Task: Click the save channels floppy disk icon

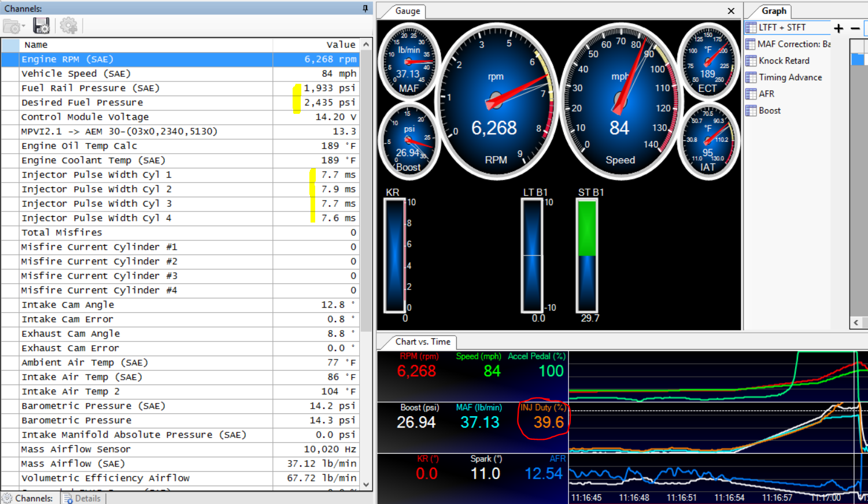Action: [x=41, y=26]
